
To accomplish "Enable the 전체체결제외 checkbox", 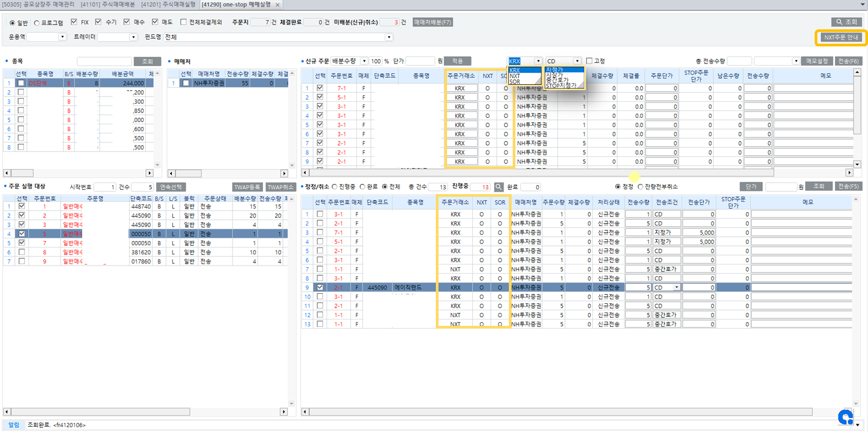I will 184,22.
